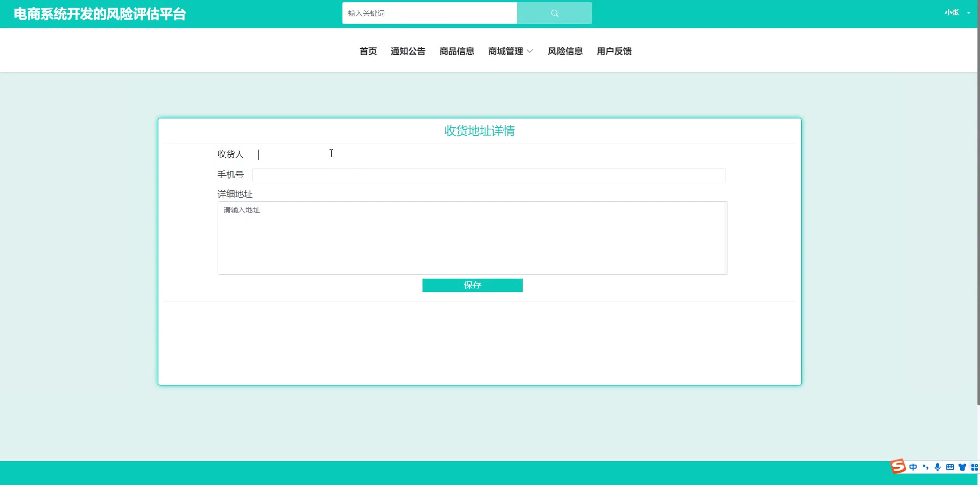Expand the 商城管理 menu arrow

[x=530, y=51]
